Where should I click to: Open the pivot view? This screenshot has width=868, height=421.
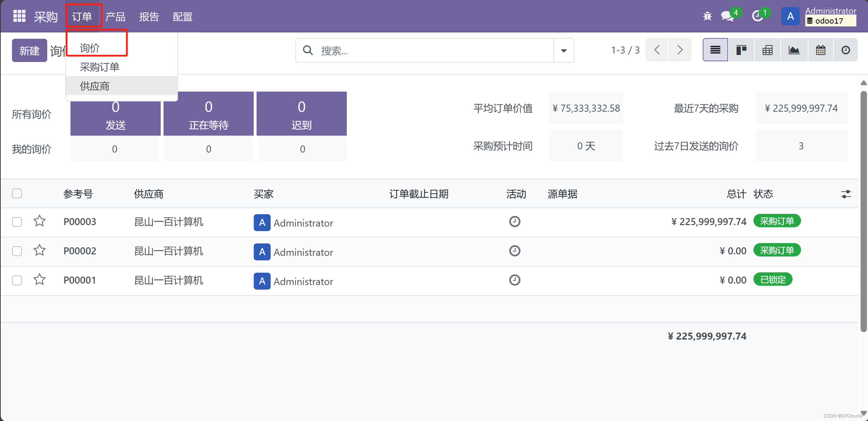[x=768, y=50]
